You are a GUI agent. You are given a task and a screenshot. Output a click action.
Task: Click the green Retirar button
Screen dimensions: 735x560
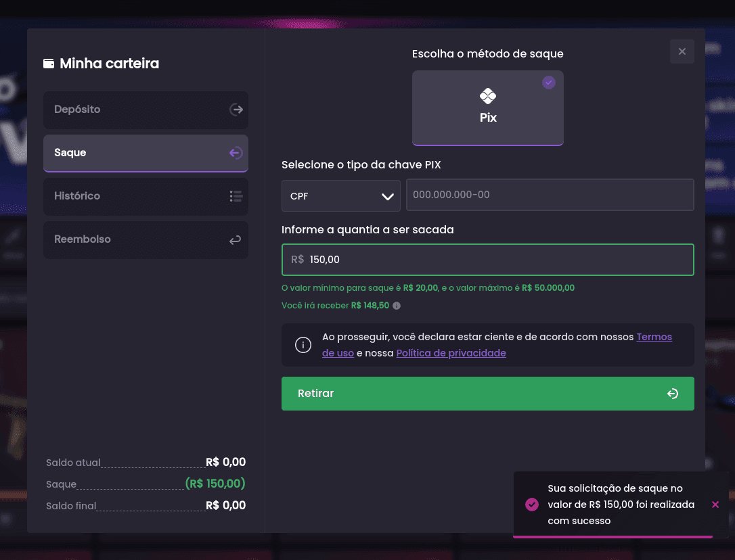[x=487, y=394]
